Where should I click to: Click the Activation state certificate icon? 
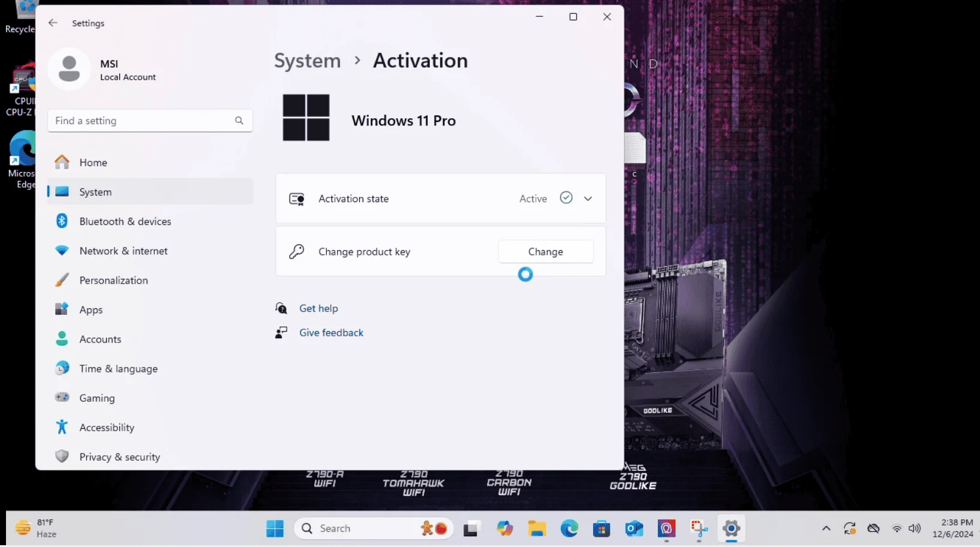pyautogui.click(x=297, y=199)
